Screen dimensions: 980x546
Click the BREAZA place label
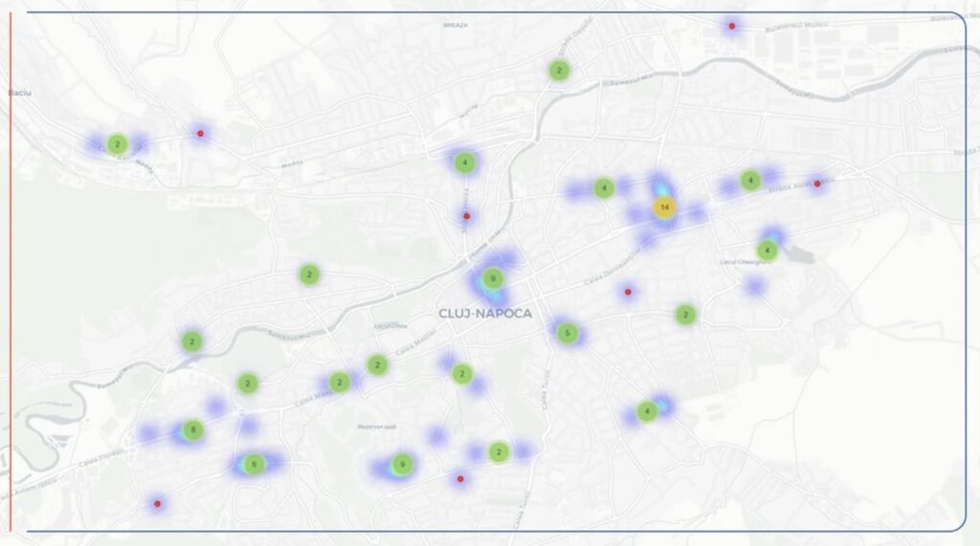coord(456,26)
